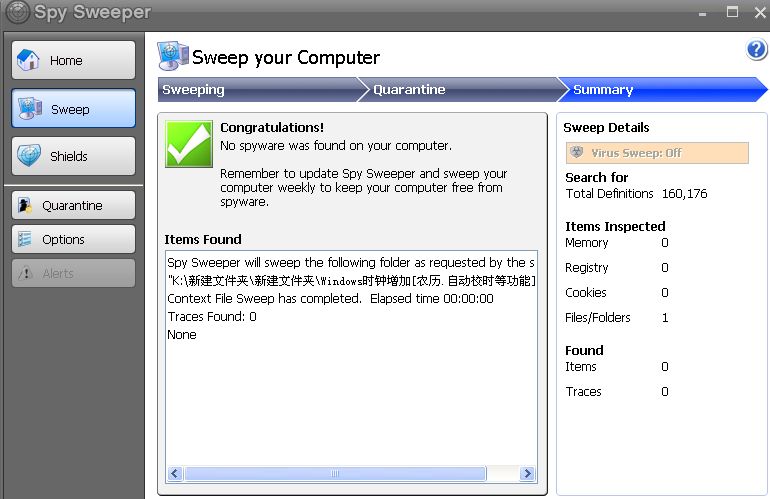Click the Sweep computer radar icon

click(29, 108)
